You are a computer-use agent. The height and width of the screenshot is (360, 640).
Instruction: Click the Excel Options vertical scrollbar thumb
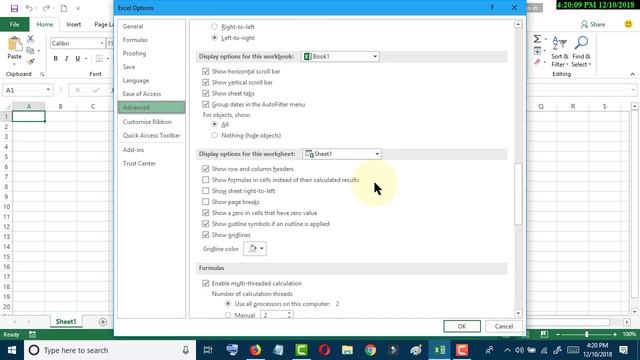(x=518, y=194)
